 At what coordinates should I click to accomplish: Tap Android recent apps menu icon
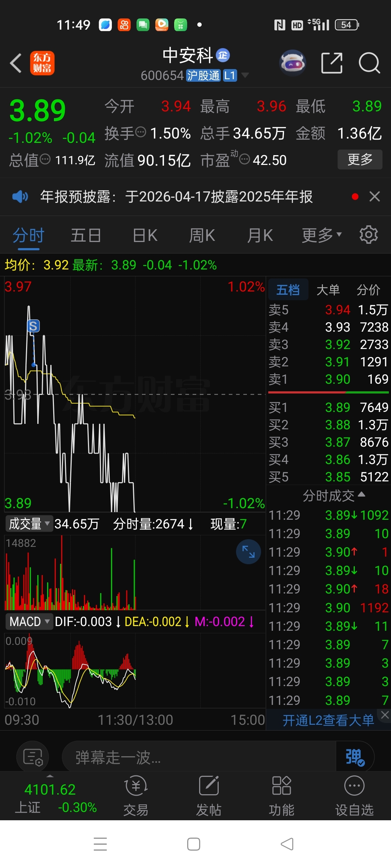[x=100, y=844]
